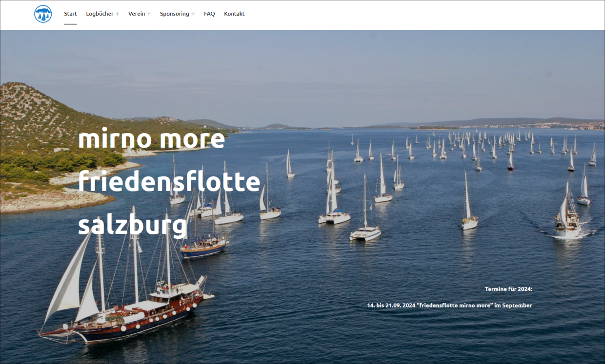Click the blue sailboat club logo
Screen dimensions: 605x364
pos(43,14)
